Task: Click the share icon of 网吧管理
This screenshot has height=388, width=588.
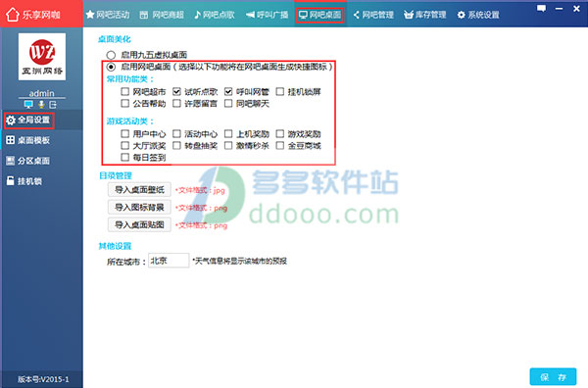Action: (357, 15)
